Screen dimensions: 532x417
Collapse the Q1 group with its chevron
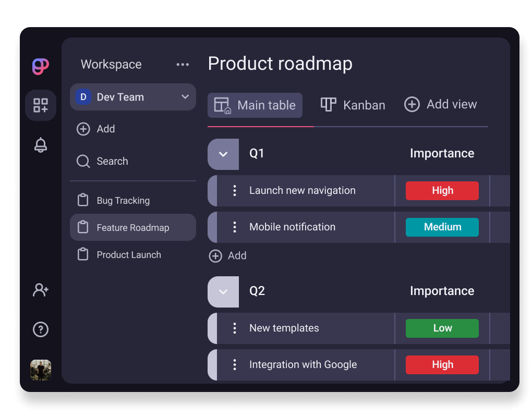point(223,154)
